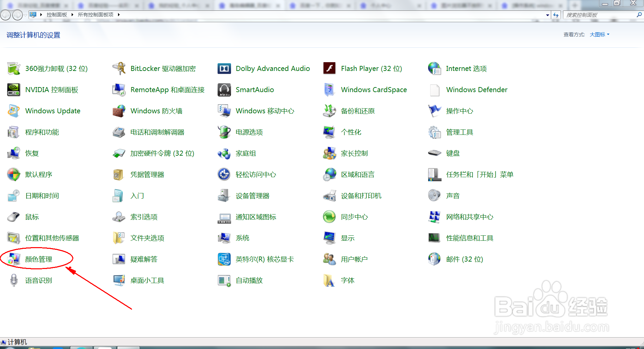
Task: Open the Windows 移动中心 link
Action: click(265, 111)
